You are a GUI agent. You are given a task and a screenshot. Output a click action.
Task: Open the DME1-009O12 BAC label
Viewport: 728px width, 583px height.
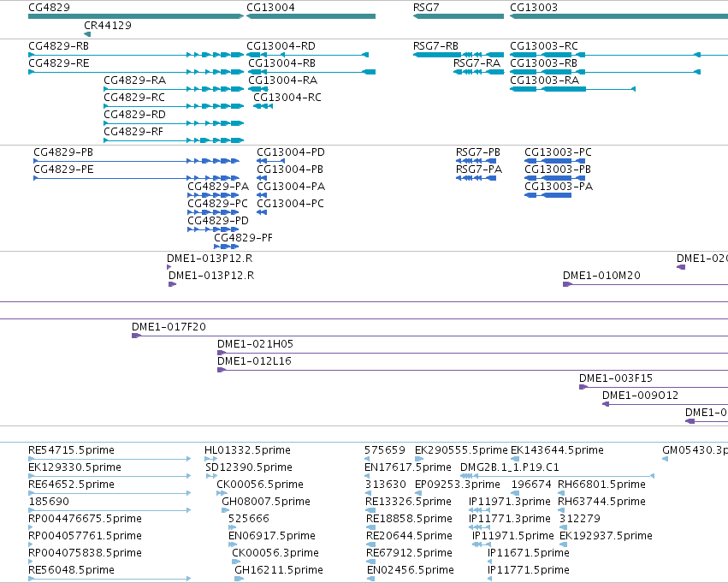[640, 396]
